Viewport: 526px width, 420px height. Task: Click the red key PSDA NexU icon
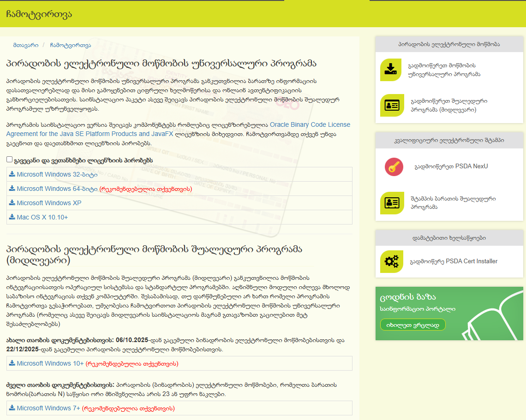(394, 166)
